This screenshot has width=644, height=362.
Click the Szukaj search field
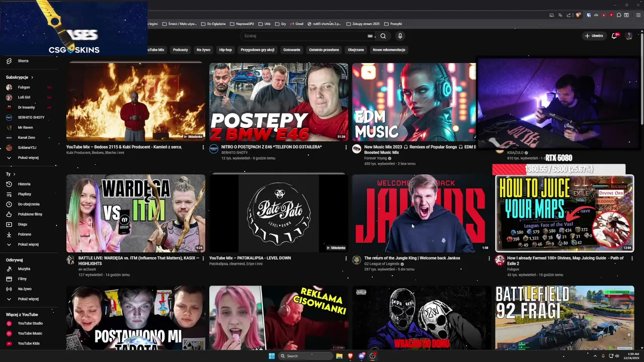coord(303,36)
